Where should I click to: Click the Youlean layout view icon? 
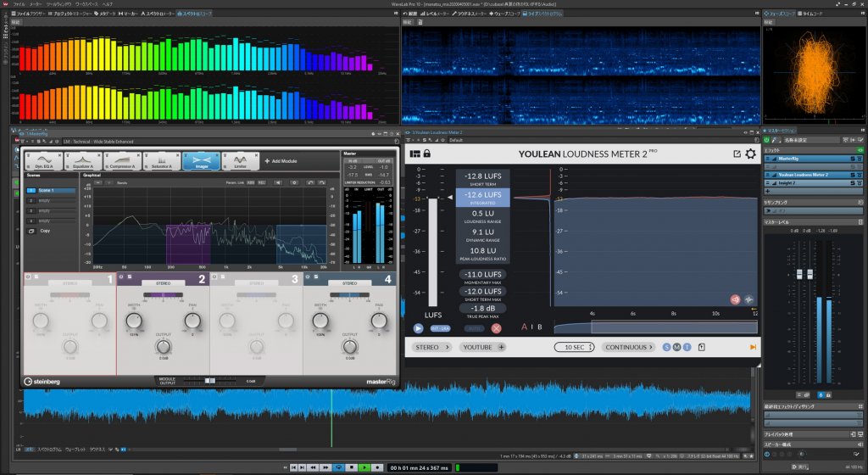[x=415, y=154]
